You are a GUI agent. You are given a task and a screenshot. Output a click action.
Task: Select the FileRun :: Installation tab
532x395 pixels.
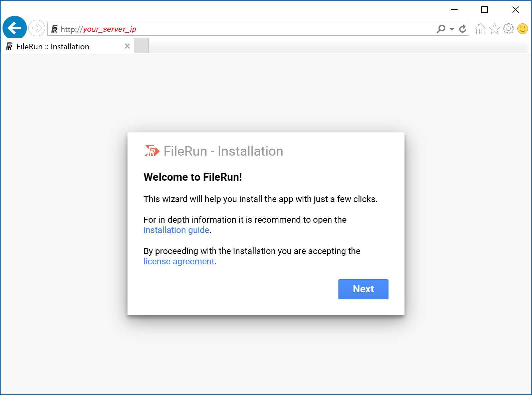[67, 46]
